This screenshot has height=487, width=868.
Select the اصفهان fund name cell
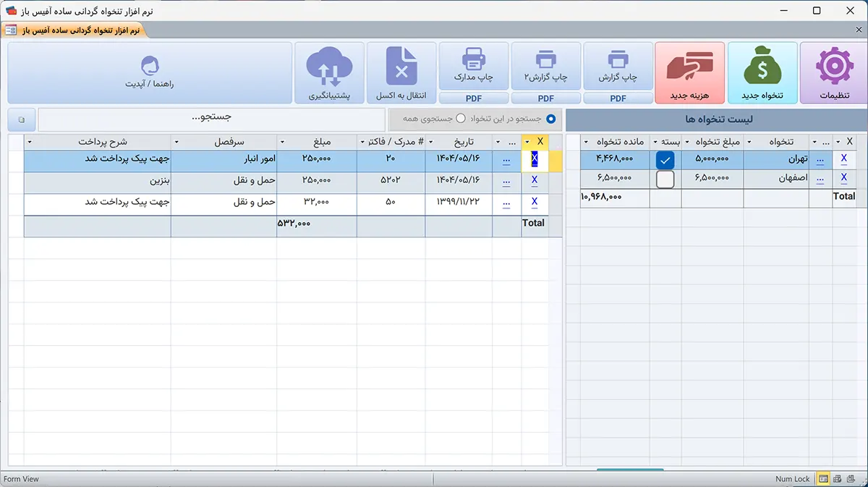[776, 178]
